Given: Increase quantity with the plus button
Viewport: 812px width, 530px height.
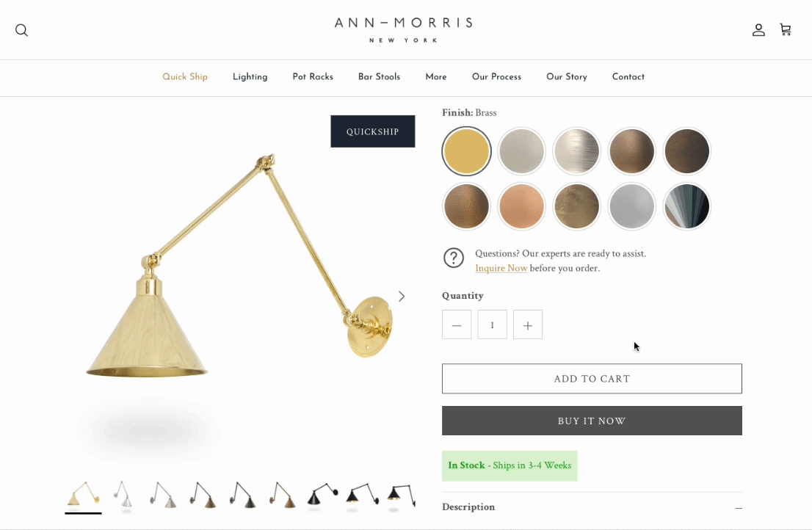Looking at the screenshot, I should coord(528,325).
